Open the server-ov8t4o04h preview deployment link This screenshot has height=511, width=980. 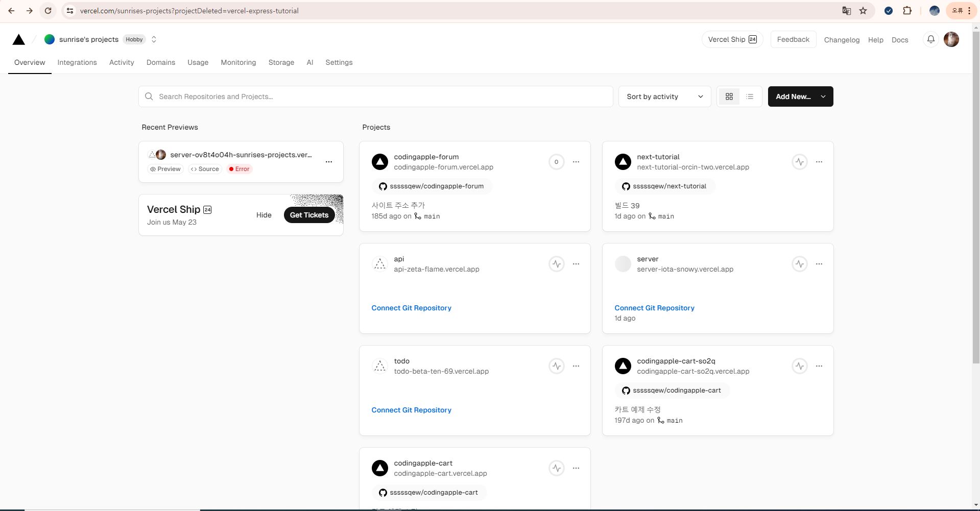tap(241, 155)
